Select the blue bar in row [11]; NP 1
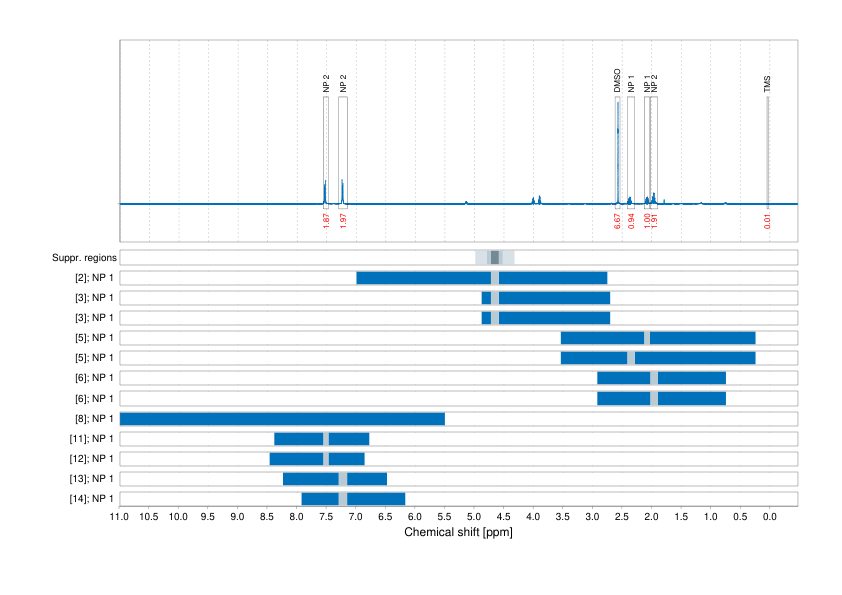The image size is (842, 595). 320,438
